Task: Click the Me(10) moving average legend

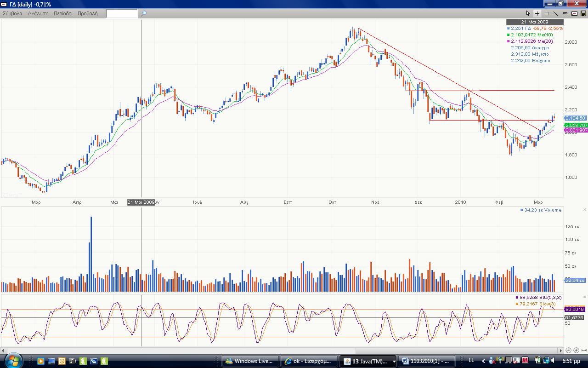Action: point(530,35)
